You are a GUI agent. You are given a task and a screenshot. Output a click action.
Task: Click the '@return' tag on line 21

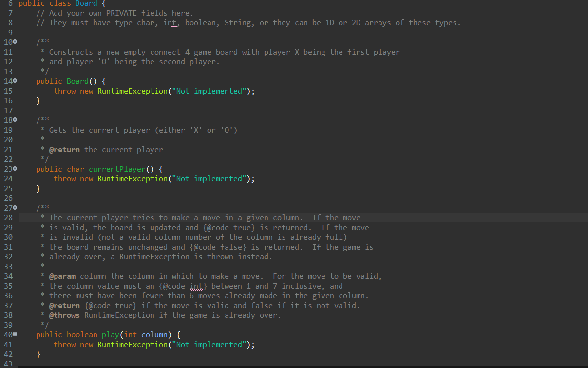[x=64, y=150]
